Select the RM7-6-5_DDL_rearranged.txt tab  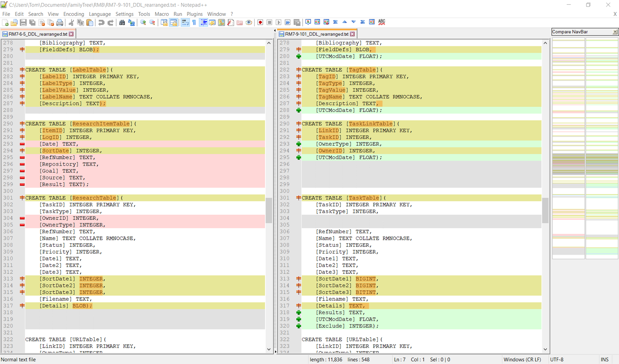pos(38,34)
